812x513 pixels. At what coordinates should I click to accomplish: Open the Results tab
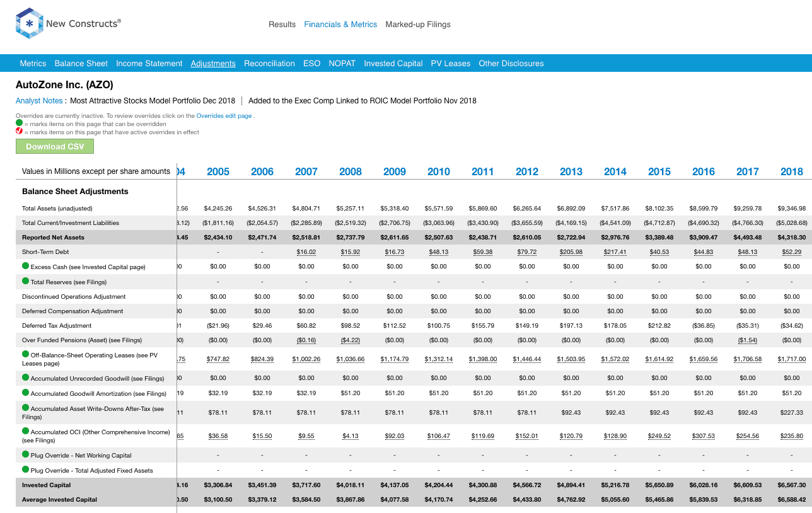pos(282,25)
